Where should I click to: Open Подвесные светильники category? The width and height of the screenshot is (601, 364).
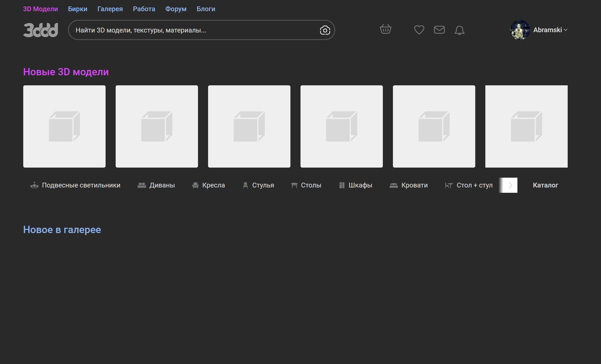click(75, 185)
